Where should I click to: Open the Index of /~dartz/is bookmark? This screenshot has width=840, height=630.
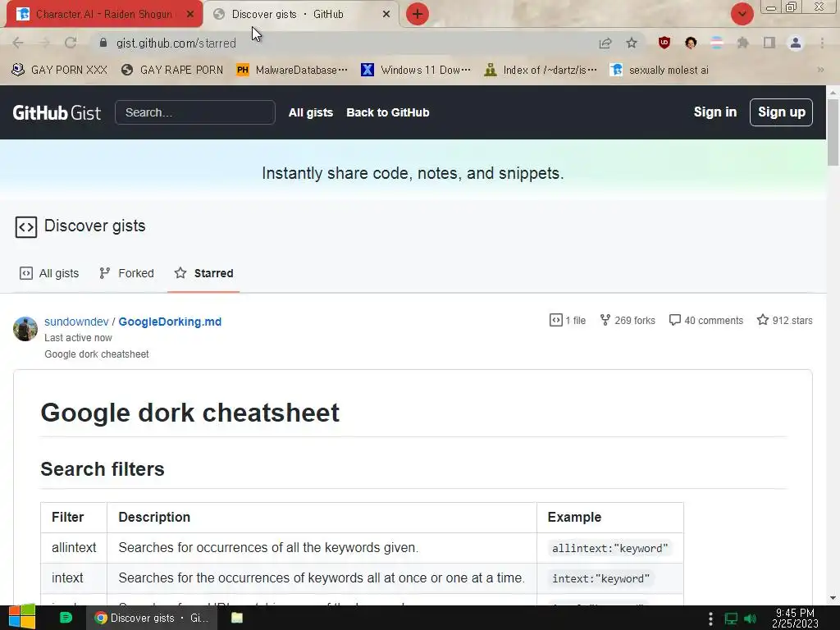coord(540,70)
